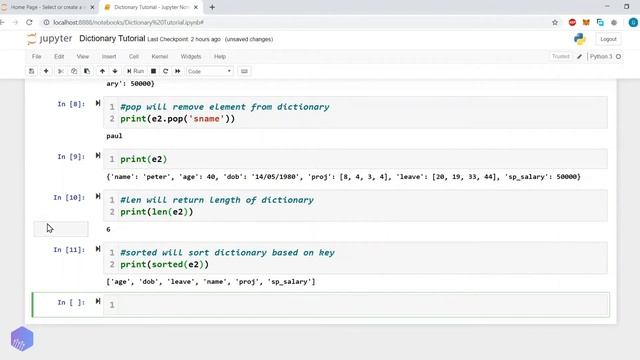Open the Edit menu
The width and height of the screenshot is (640, 360).
click(x=59, y=56)
